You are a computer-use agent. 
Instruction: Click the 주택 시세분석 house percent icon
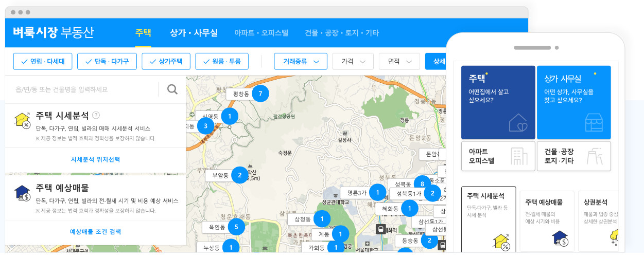[22, 120]
